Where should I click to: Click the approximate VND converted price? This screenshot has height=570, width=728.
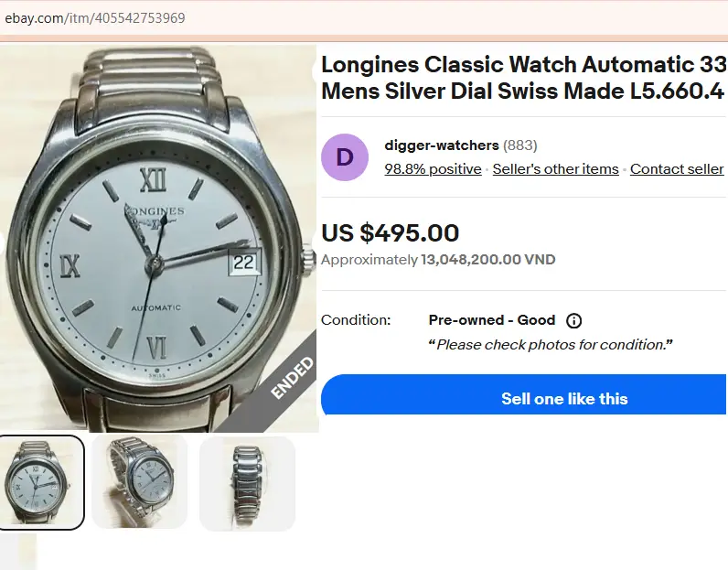point(487,260)
